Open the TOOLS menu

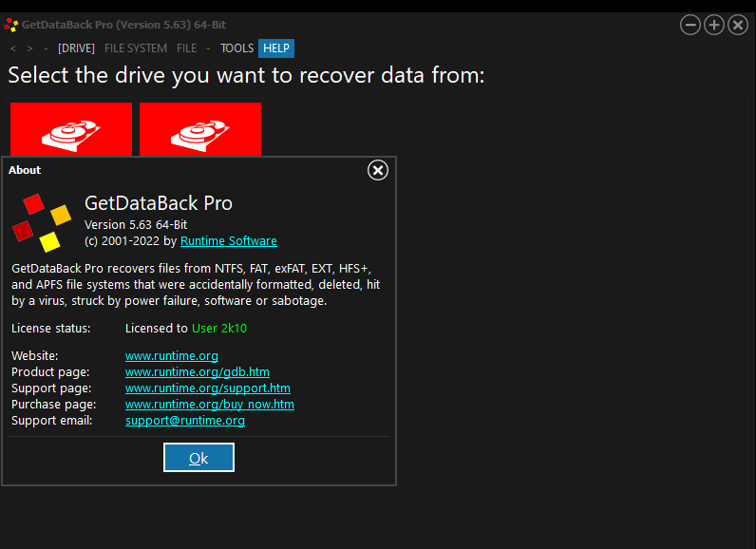(236, 48)
